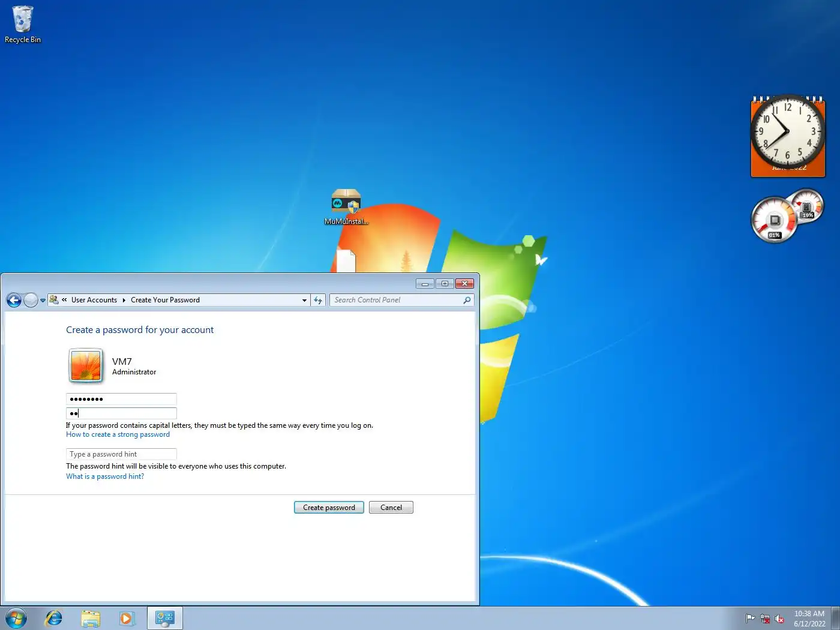The height and width of the screenshot is (630, 840).
Task: Click the Back arrow in Control Panel
Action: [x=14, y=300]
